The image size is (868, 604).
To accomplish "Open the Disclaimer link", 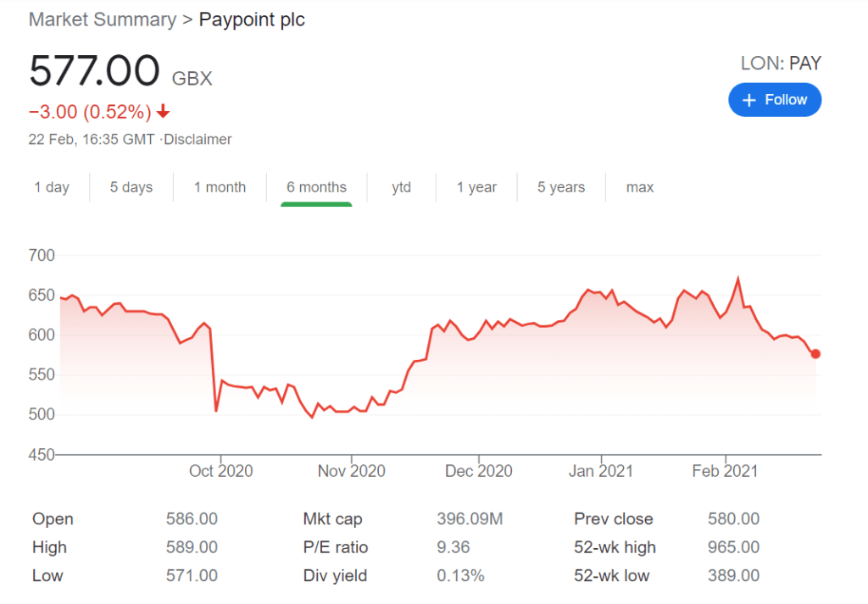I will (198, 139).
